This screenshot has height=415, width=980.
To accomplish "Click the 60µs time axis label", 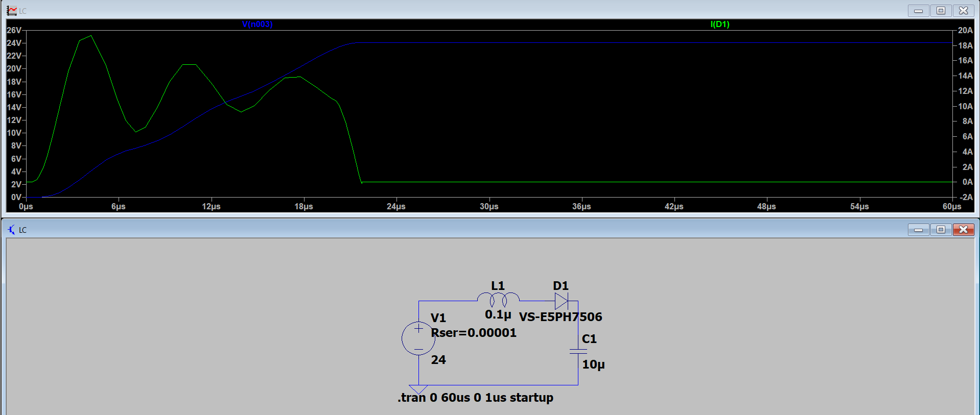I will (x=952, y=206).
